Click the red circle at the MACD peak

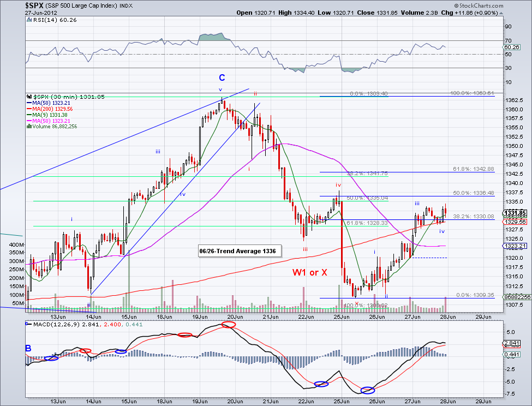(228, 325)
